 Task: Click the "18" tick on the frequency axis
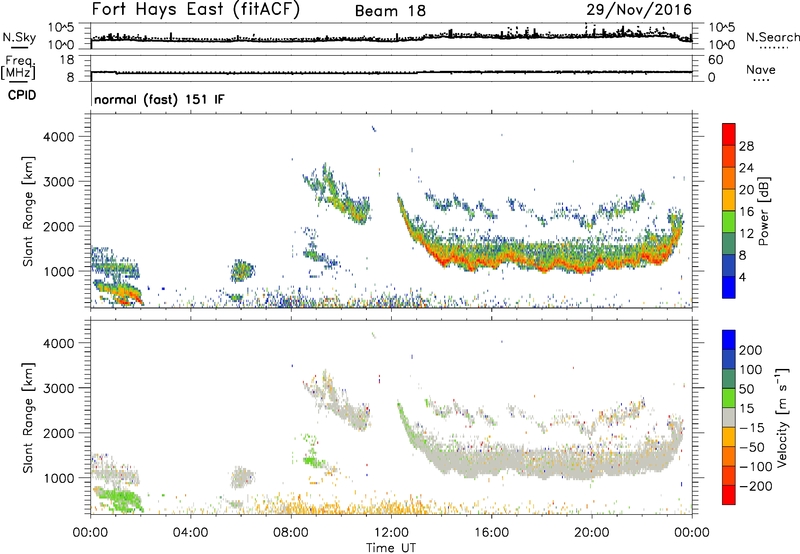point(67,60)
